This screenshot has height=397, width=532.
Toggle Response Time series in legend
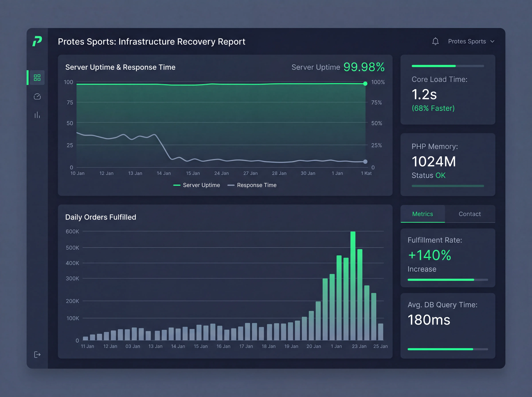coord(252,185)
